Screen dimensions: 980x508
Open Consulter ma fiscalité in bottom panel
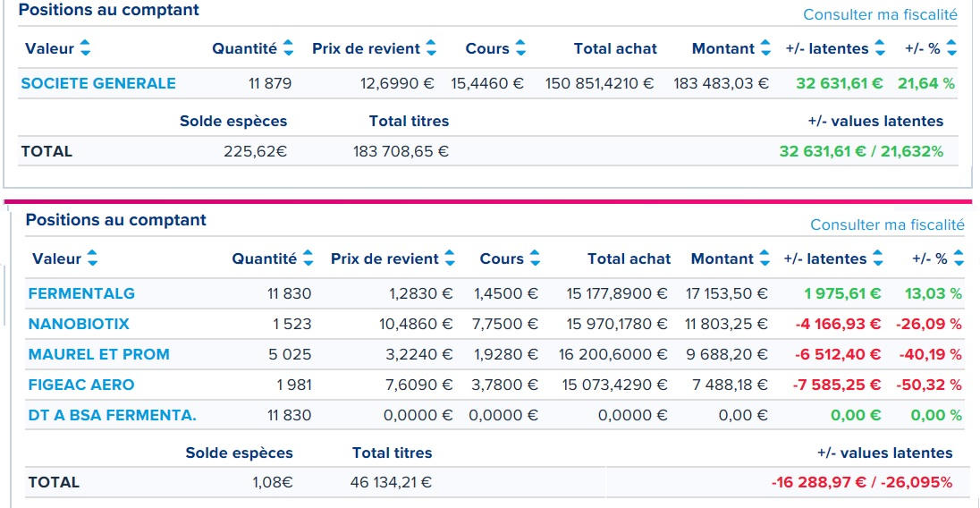point(888,224)
